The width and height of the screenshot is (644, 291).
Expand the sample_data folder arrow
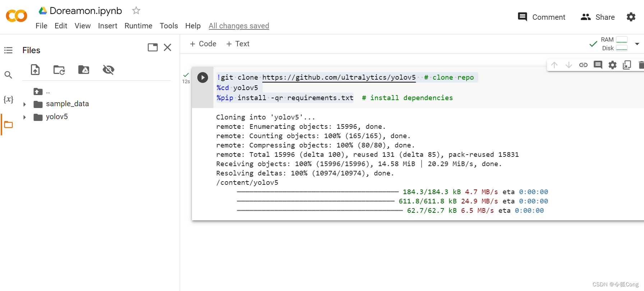(24, 104)
